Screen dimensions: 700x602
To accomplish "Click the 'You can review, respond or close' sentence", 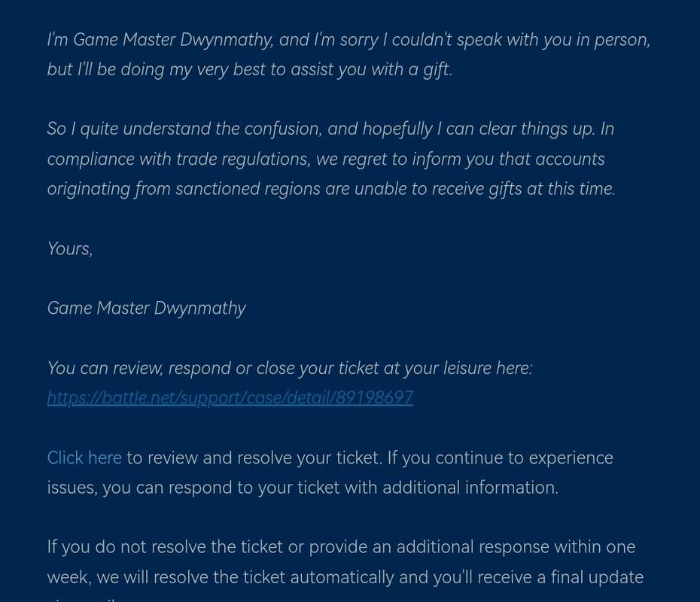I will pos(290,369).
